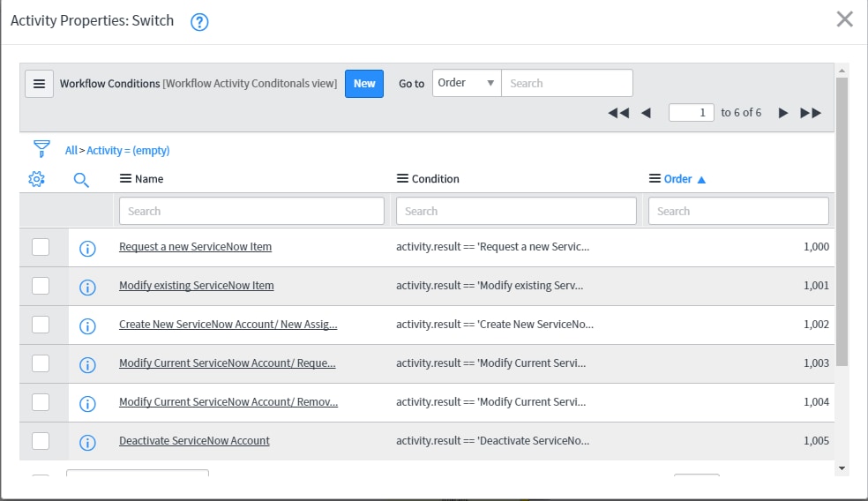The width and height of the screenshot is (868, 501).
Task: Focus the Order column search field
Action: tap(738, 211)
